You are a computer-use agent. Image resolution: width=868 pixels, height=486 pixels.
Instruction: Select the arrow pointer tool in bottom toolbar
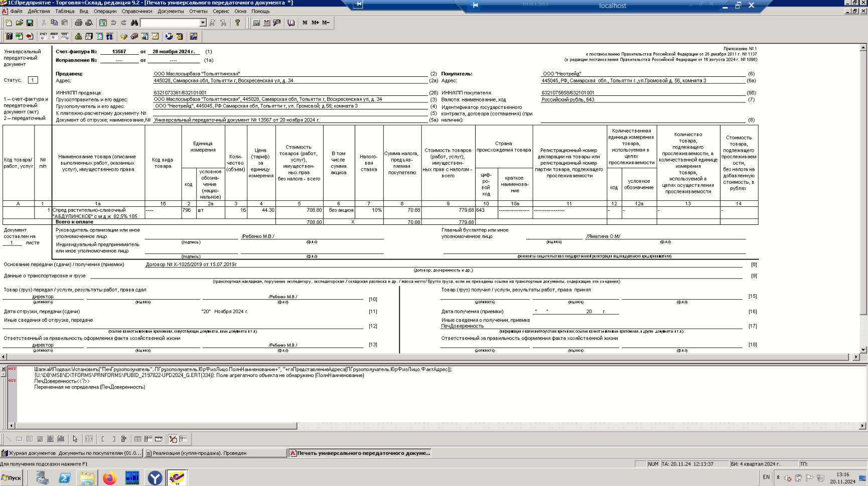[x=75, y=439]
